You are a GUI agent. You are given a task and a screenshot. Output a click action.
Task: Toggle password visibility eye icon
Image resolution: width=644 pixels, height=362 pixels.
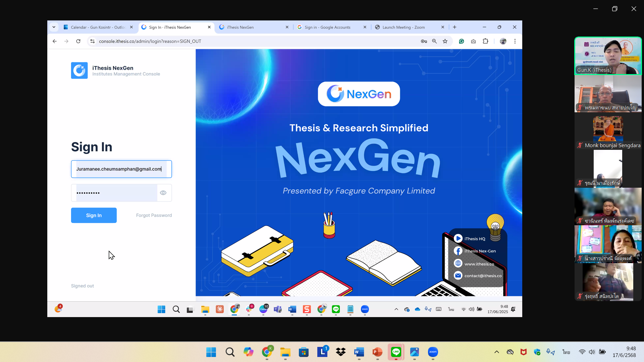pyautogui.click(x=163, y=193)
